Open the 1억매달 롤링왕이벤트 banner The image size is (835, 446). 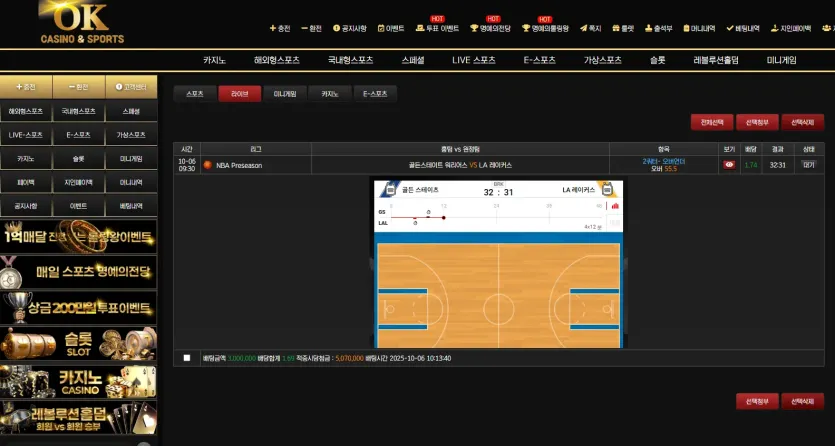(x=78, y=236)
